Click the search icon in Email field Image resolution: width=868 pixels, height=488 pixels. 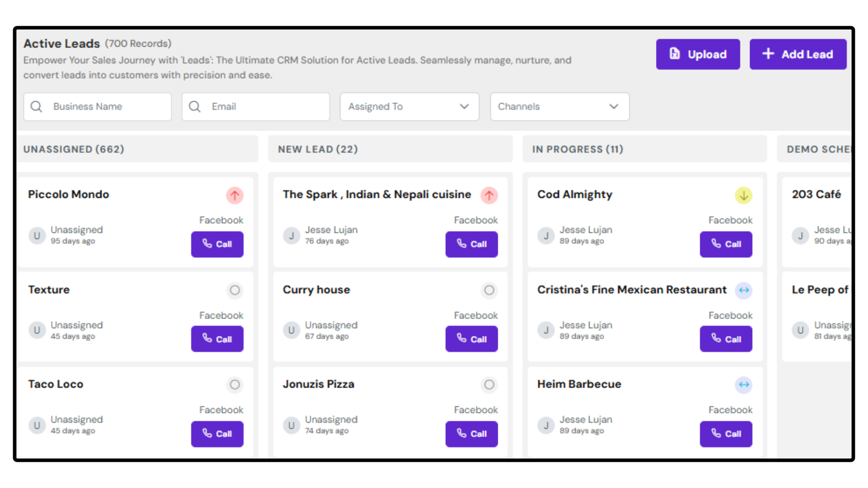click(x=195, y=107)
